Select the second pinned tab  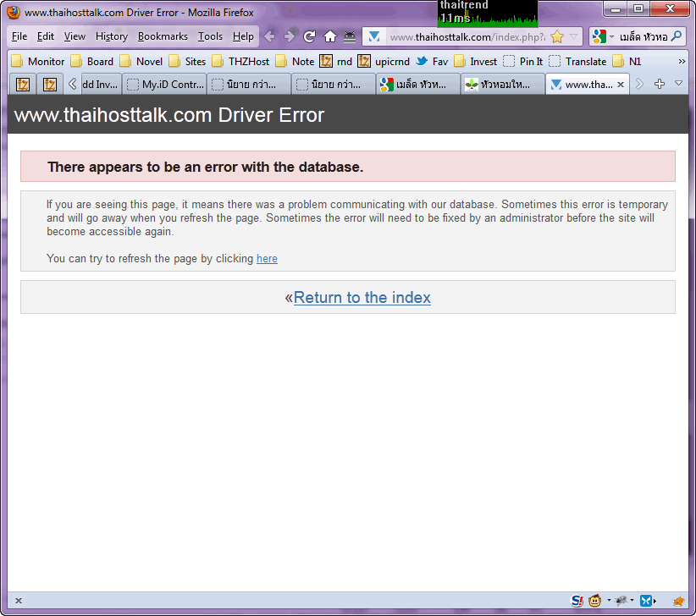click(50, 85)
